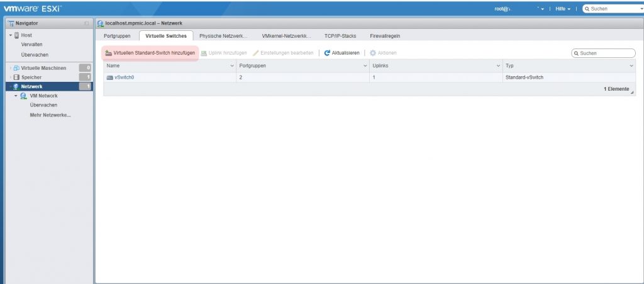Focus the top Suchen search field

tap(614, 9)
